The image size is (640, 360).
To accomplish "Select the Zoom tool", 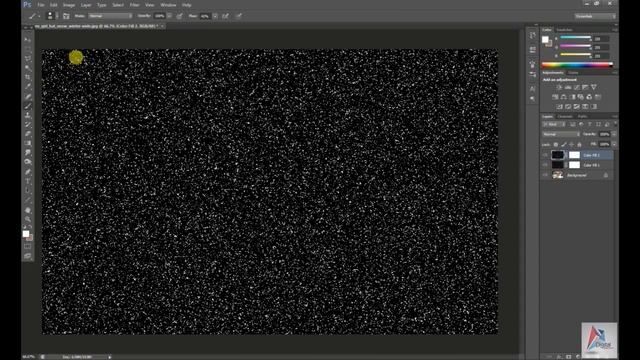I will click(x=28, y=219).
